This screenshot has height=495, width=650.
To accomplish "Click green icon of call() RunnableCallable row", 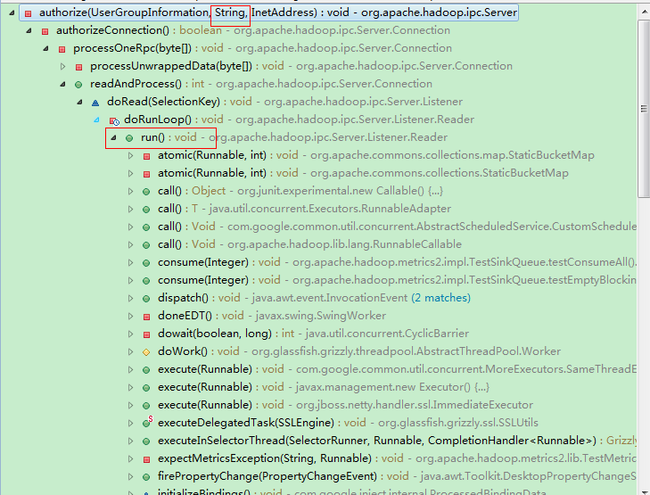I will pos(146,245).
